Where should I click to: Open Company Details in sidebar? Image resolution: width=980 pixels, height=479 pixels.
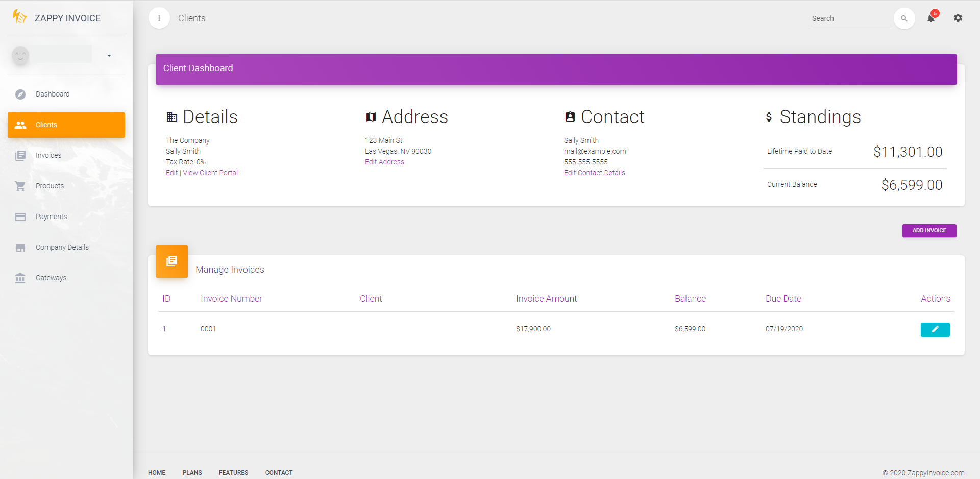(62, 247)
